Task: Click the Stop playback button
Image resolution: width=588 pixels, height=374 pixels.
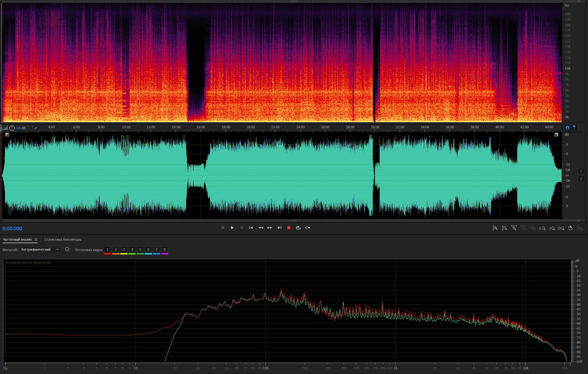Action: point(223,228)
